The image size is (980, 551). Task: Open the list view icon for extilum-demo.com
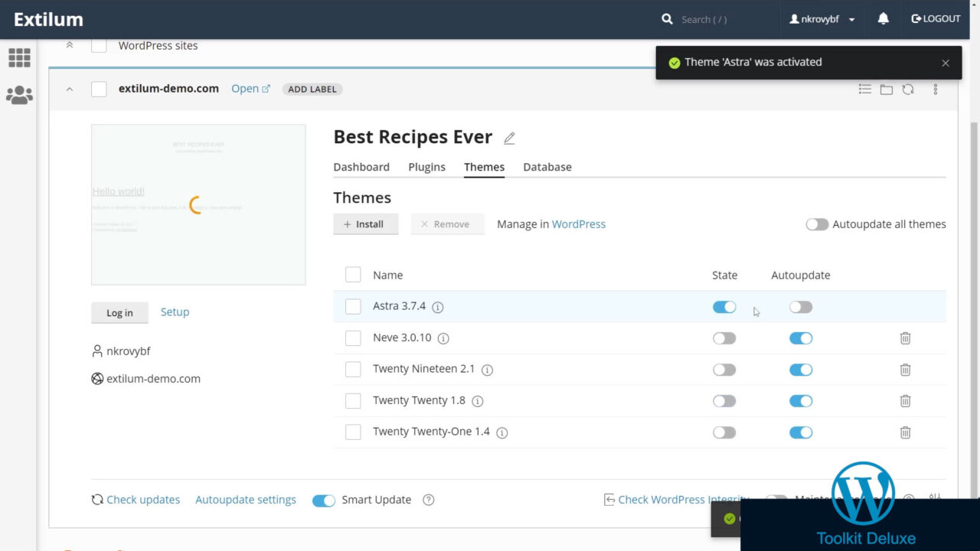(x=864, y=90)
